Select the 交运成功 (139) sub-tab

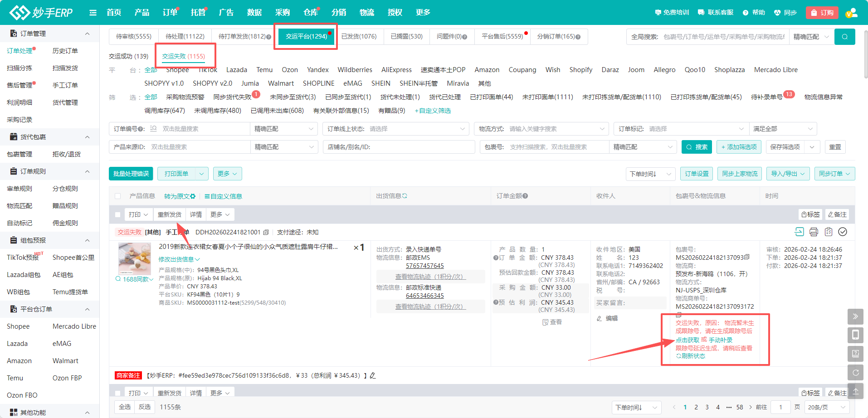click(x=128, y=56)
